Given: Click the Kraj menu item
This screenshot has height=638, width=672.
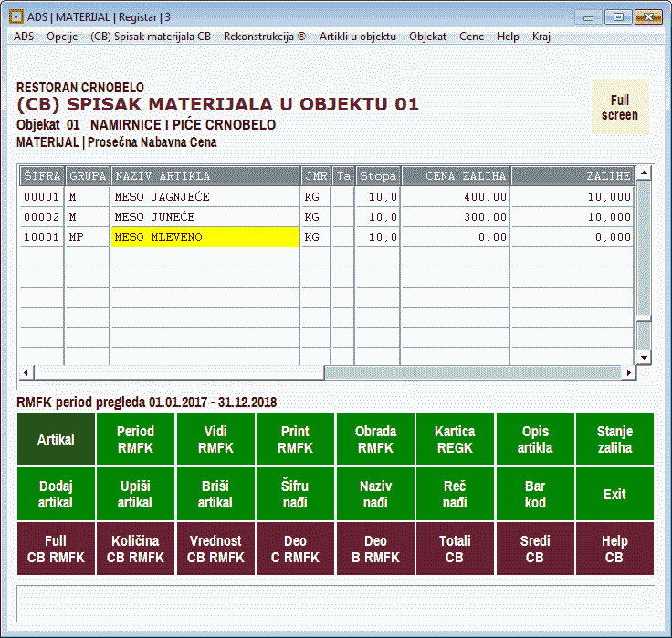Looking at the screenshot, I should click(541, 37).
